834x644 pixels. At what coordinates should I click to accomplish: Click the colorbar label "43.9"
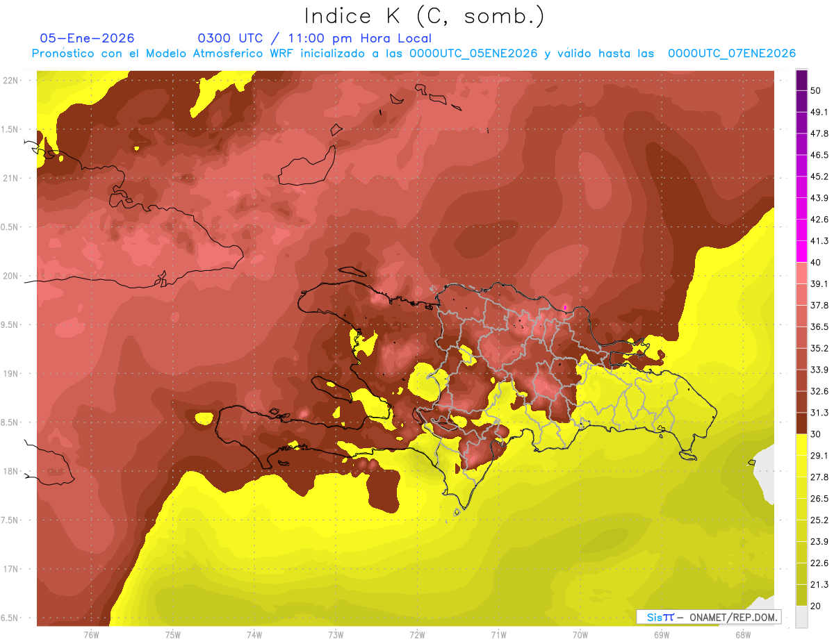pyautogui.click(x=819, y=198)
